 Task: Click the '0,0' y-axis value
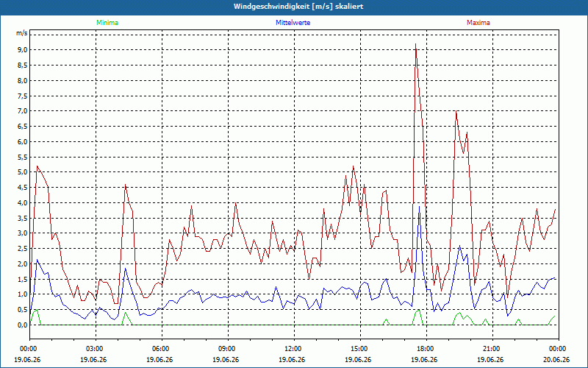click(23, 325)
